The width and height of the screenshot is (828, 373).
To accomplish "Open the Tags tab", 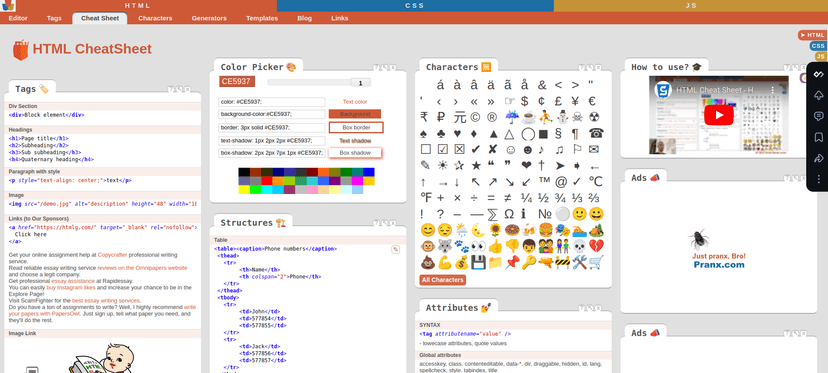I will click(54, 18).
